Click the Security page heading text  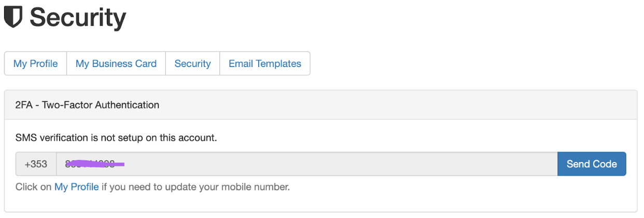(x=78, y=18)
